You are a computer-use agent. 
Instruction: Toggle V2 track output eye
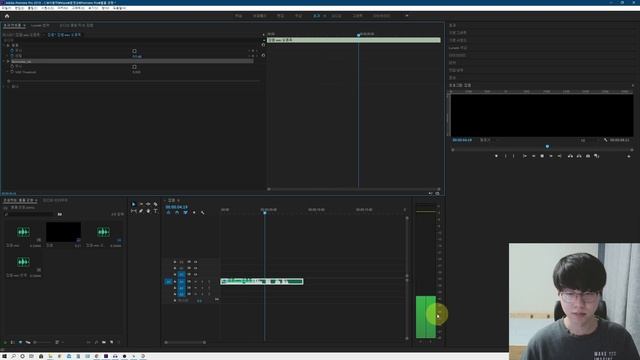(189, 268)
